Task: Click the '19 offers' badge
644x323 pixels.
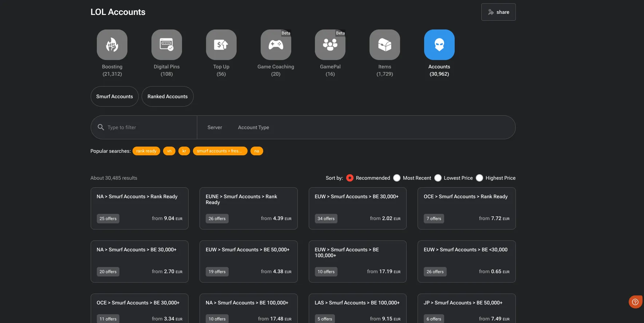Action: pyautogui.click(x=217, y=272)
